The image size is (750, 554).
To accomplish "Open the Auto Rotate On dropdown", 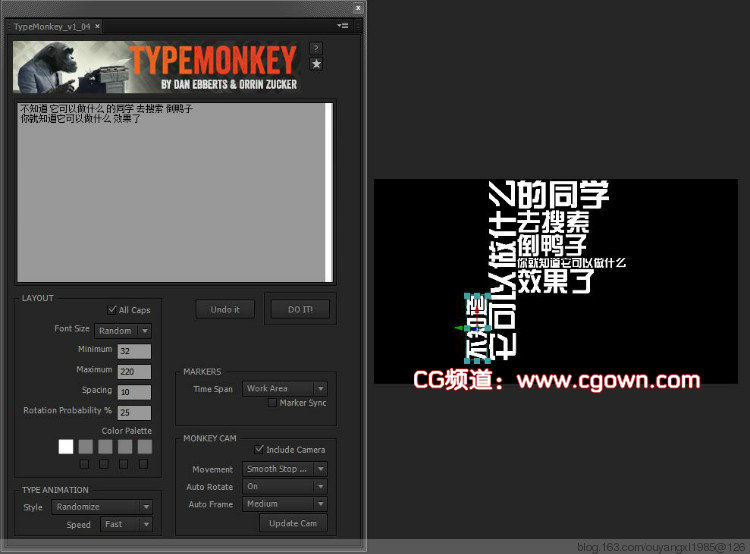I will point(285,487).
